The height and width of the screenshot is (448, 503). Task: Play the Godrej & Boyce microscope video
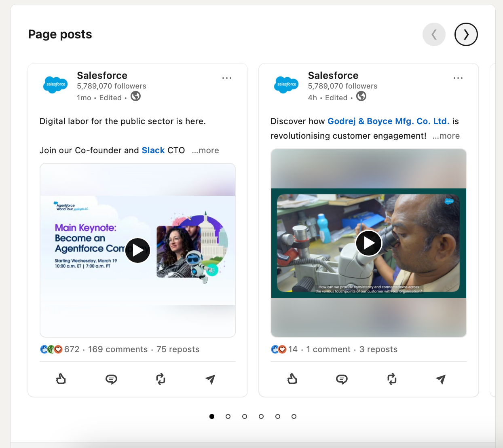coord(369,243)
